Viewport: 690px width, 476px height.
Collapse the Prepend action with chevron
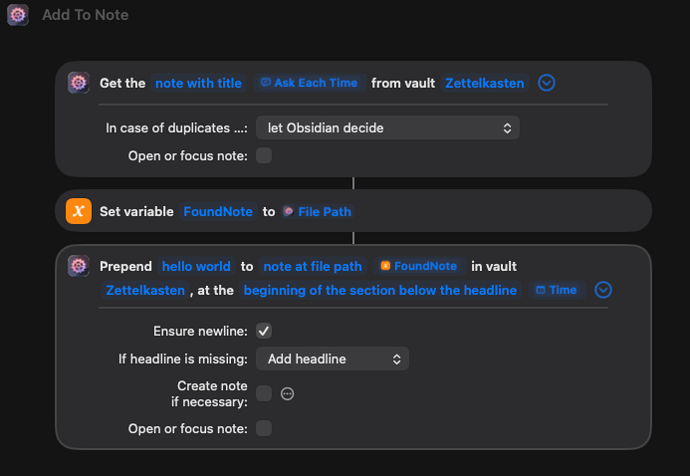[603, 290]
